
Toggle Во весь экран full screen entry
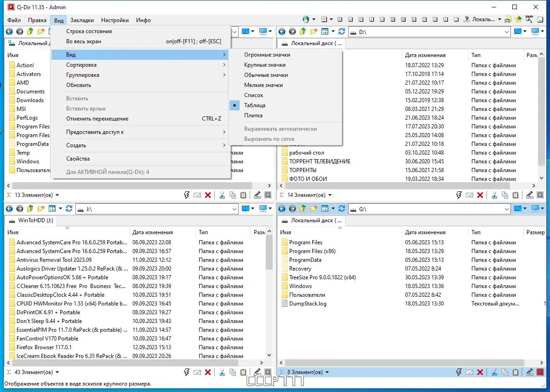tap(140, 41)
